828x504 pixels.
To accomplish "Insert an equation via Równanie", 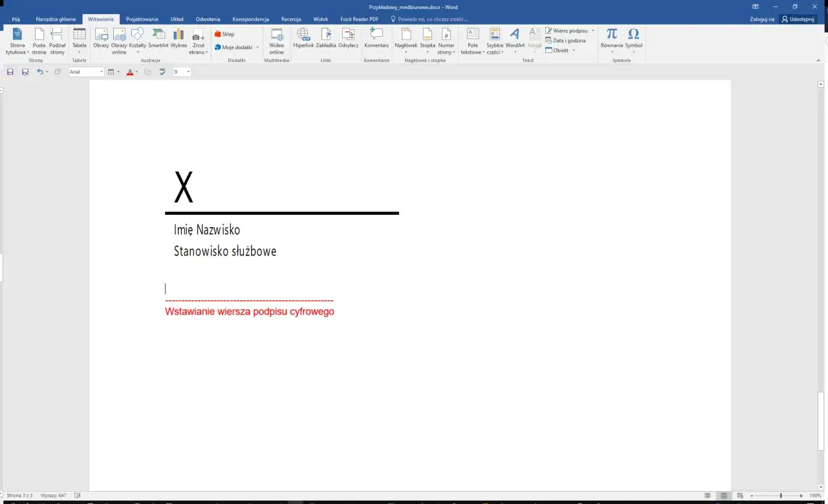I will 611,39.
